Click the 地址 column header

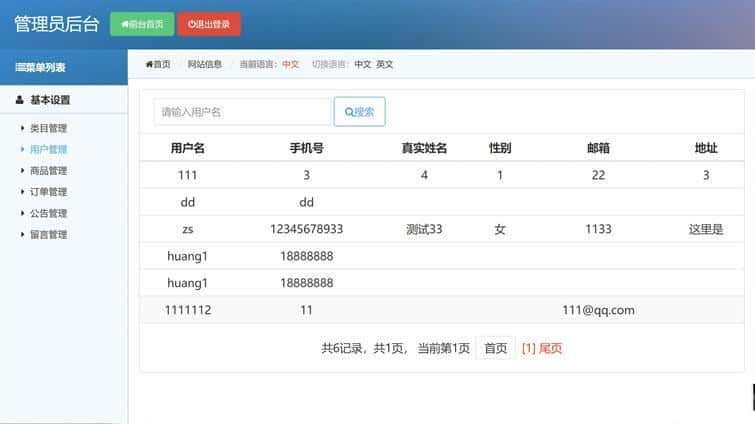pyautogui.click(x=706, y=148)
